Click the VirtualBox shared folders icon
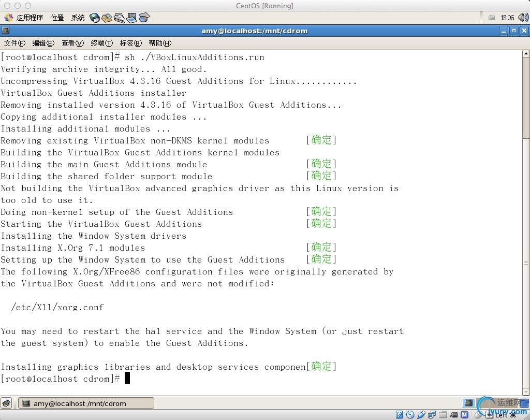The width and height of the screenshot is (530, 420). coord(443,415)
